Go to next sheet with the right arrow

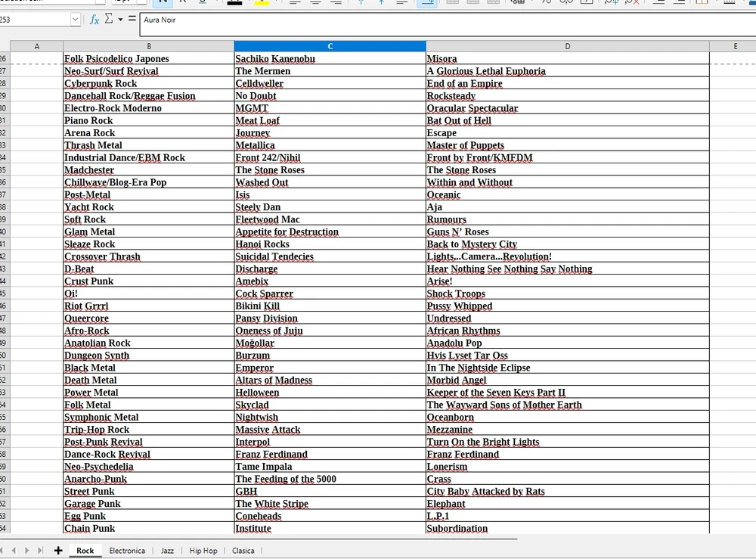tap(27, 551)
